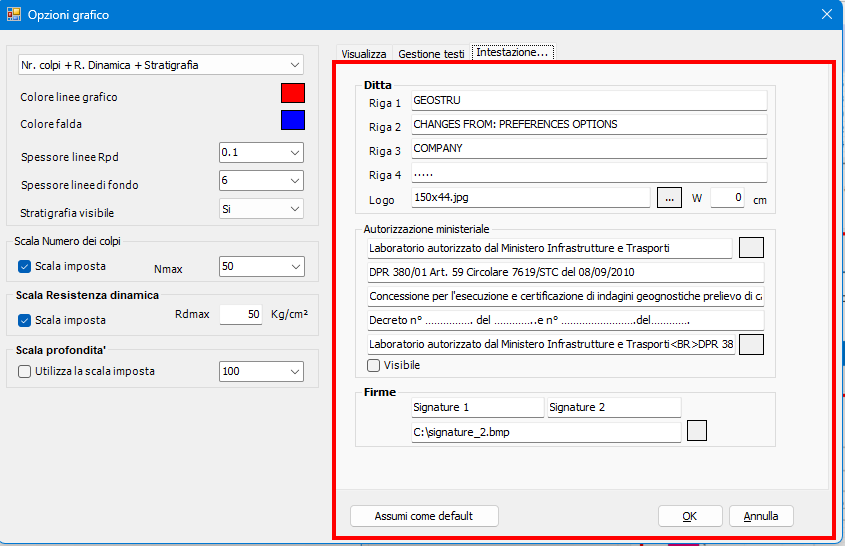Viewport: 845px width, 546px height.
Task: Click the C:\signature_2.bmp path field
Action: click(x=546, y=432)
